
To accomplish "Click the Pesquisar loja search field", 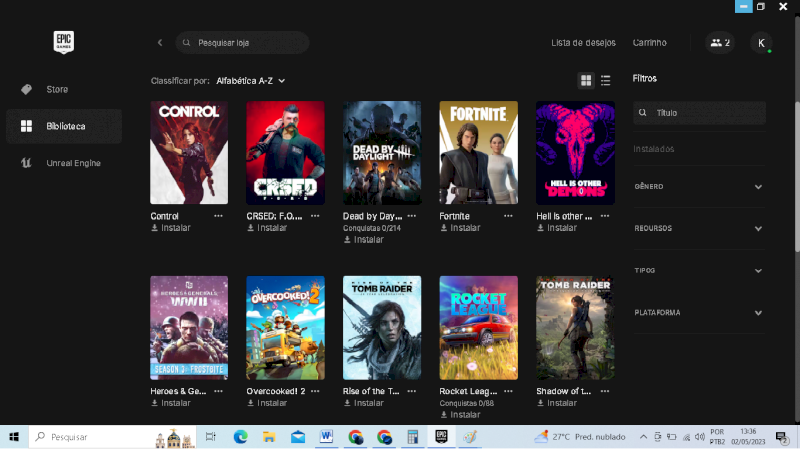I will [242, 43].
